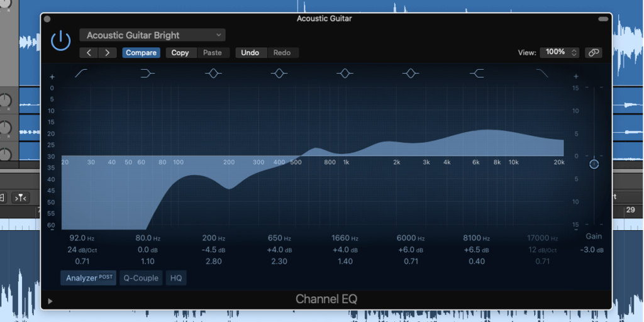Select the 0.0 dB gain value
Image resolution: width=644 pixels, height=322 pixels.
[x=148, y=250]
